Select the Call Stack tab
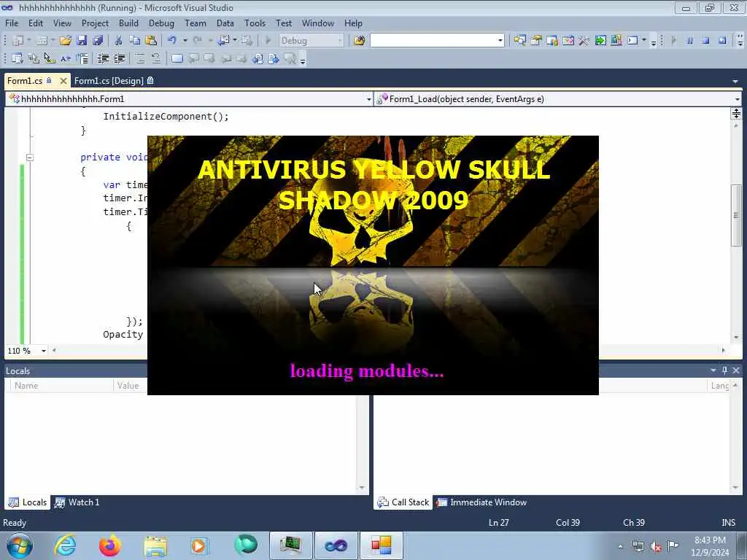The image size is (747, 560). coord(403,502)
